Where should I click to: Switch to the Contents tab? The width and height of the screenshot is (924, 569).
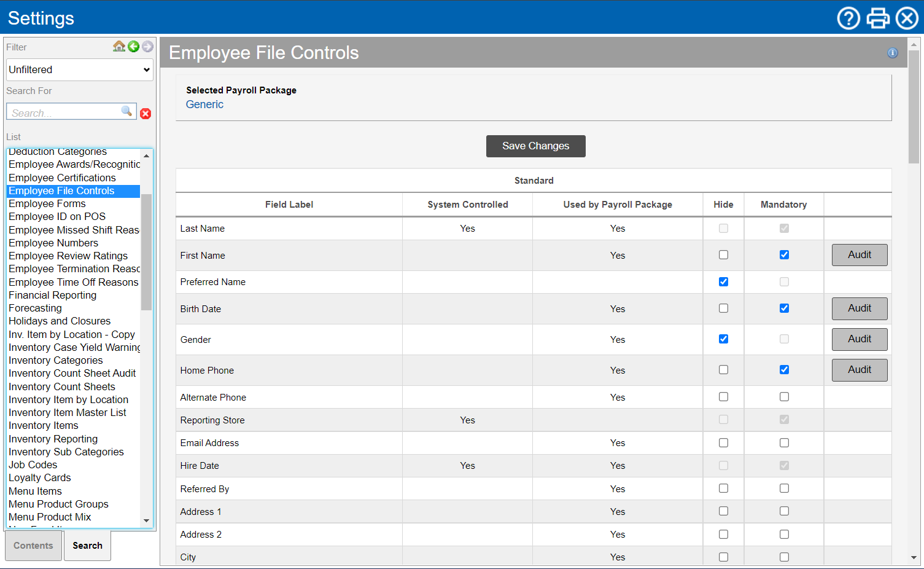point(33,546)
